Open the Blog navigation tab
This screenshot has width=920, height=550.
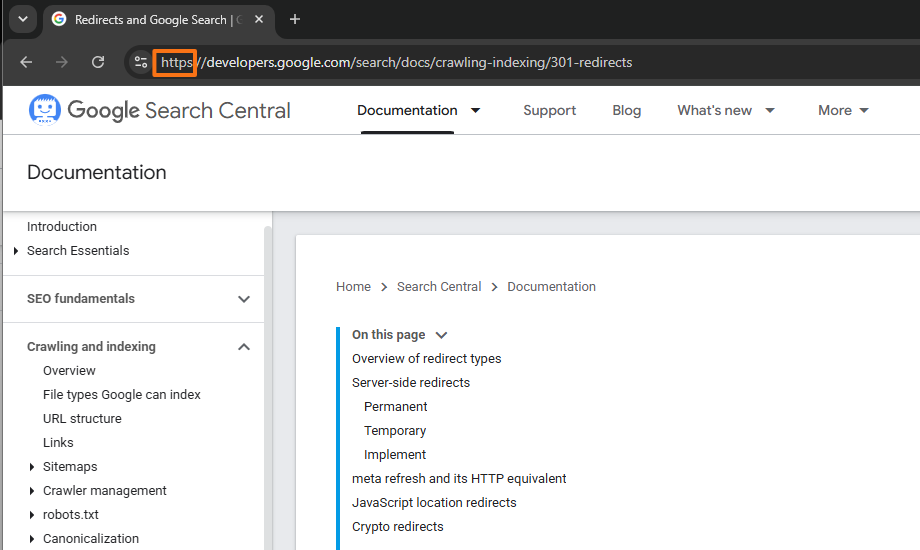pos(627,110)
